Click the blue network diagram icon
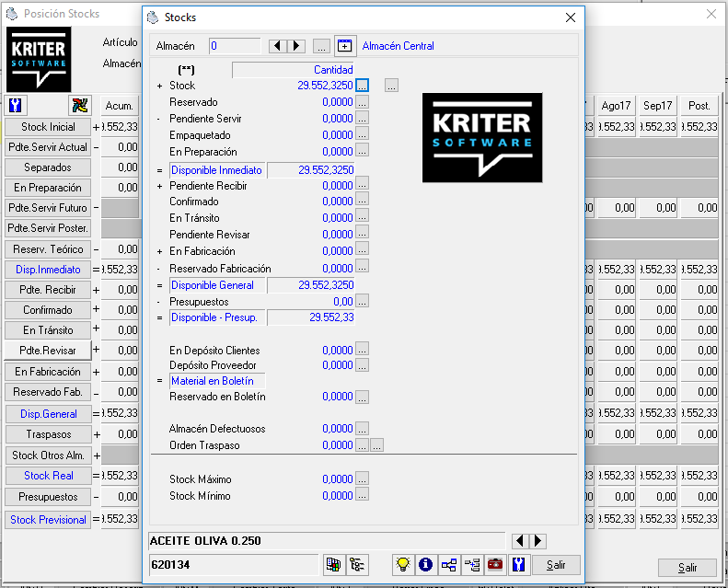 pos(449,565)
